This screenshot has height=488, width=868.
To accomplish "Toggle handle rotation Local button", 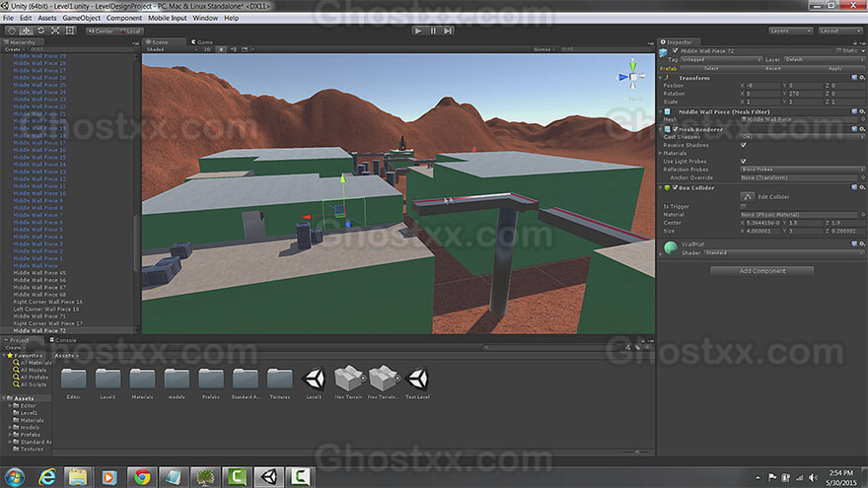I will click(130, 31).
